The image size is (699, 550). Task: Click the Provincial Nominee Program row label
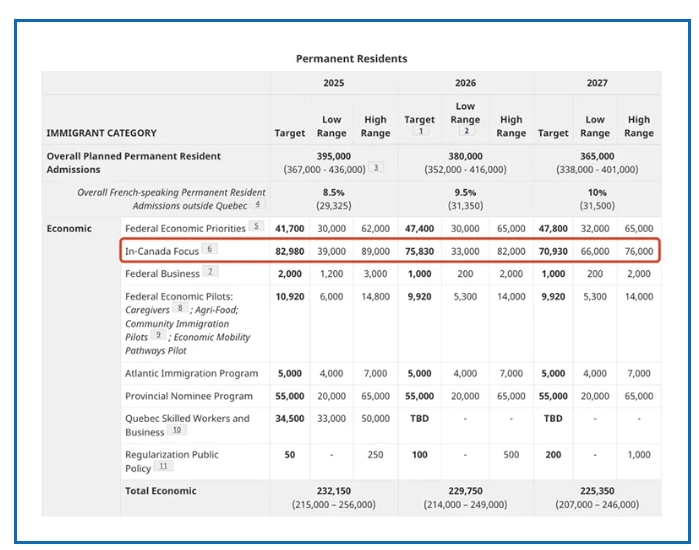click(x=189, y=396)
